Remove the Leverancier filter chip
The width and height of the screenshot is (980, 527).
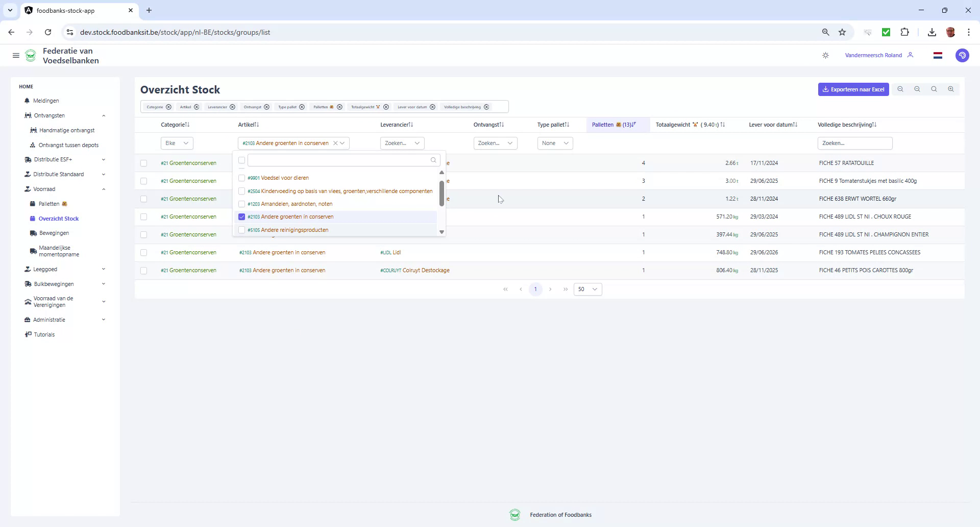(233, 107)
